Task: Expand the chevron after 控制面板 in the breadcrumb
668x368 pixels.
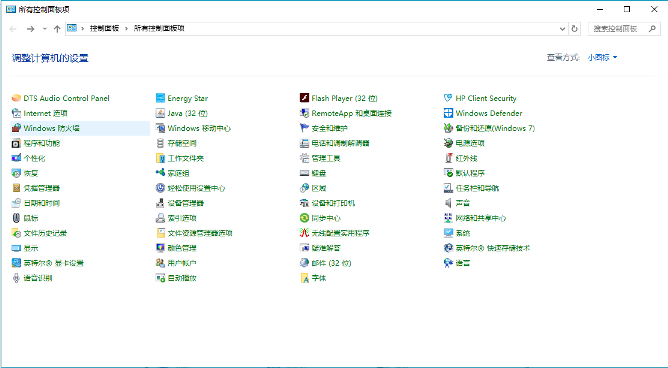Action: click(x=127, y=29)
